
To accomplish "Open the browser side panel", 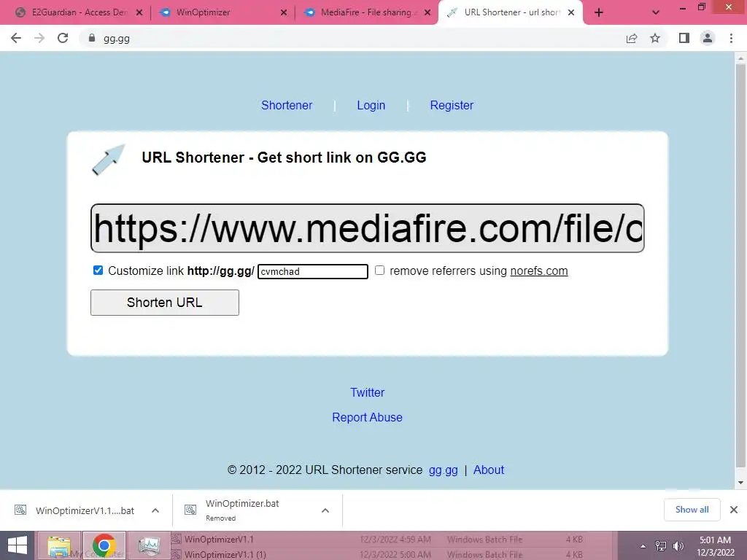I will click(x=684, y=38).
